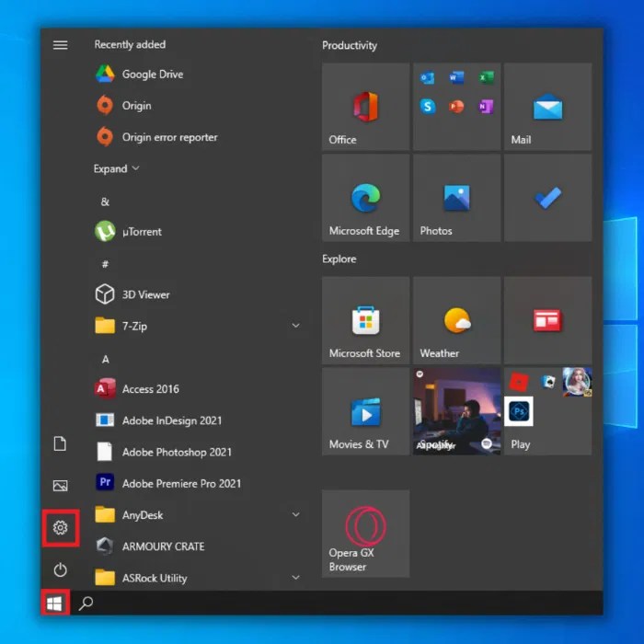
Task: Click the Explore group heading
Action: [339, 259]
